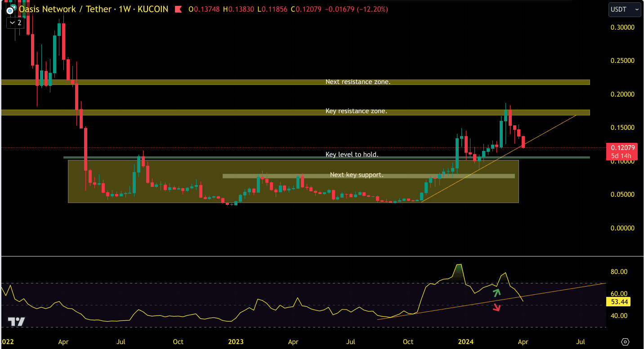
Task: Click the 0.25000 price axis label
Action: (622, 61)
